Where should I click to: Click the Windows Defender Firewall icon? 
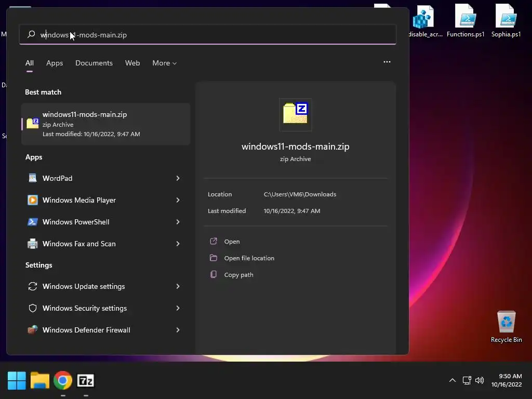pos(33,330)
